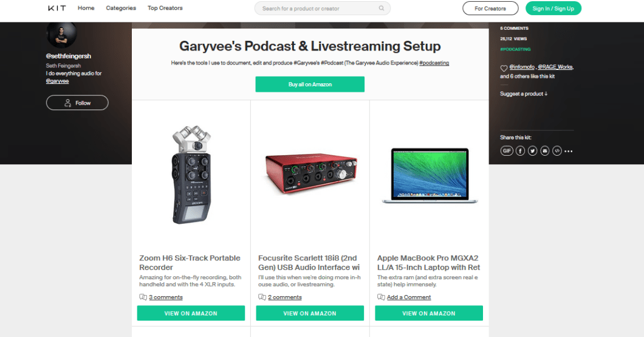Click the KIT logo
The image size is (644, 337).
coord(57,9)
